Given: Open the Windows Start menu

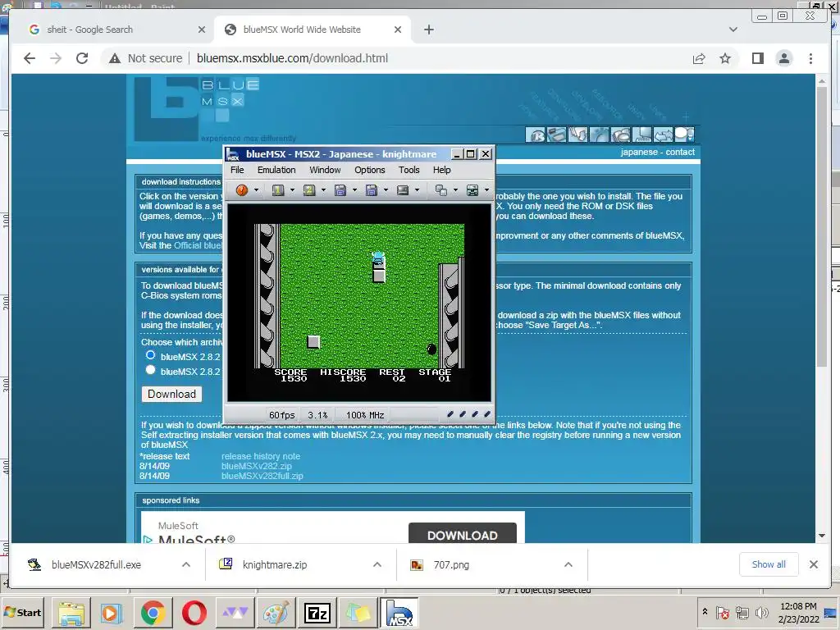Looking at the screenshot, I should (x=22, y=612).
